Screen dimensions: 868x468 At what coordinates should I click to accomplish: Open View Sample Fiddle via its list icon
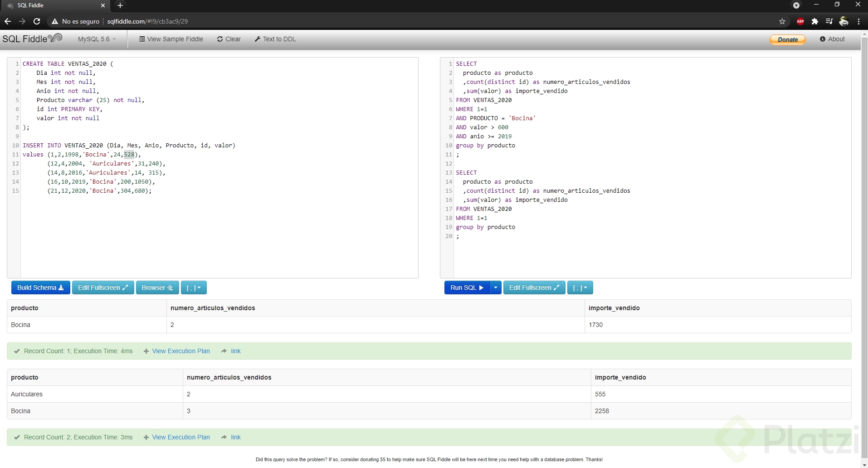[x=142, y=39]
